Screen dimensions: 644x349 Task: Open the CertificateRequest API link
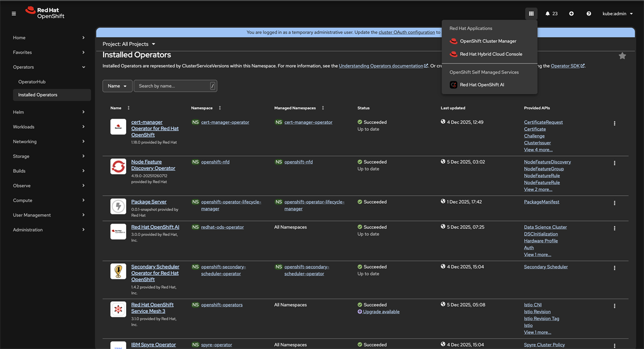pyautogui.click(x=543, y=122)
